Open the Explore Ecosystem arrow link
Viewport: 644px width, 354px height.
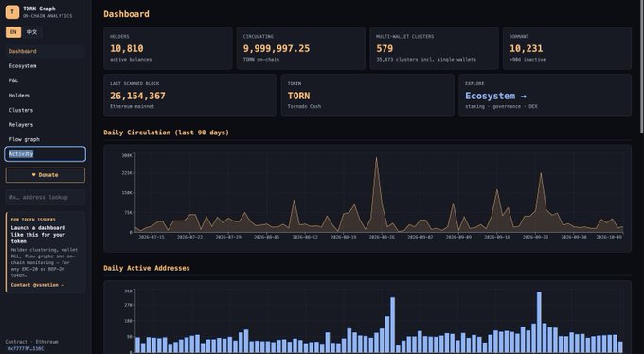click(495, 97)
